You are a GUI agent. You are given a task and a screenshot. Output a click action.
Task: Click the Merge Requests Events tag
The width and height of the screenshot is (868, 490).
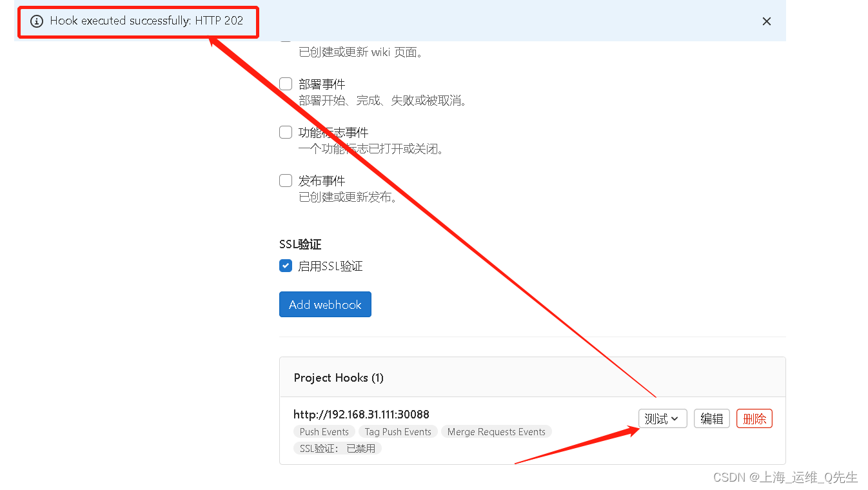tap(497, 432)
